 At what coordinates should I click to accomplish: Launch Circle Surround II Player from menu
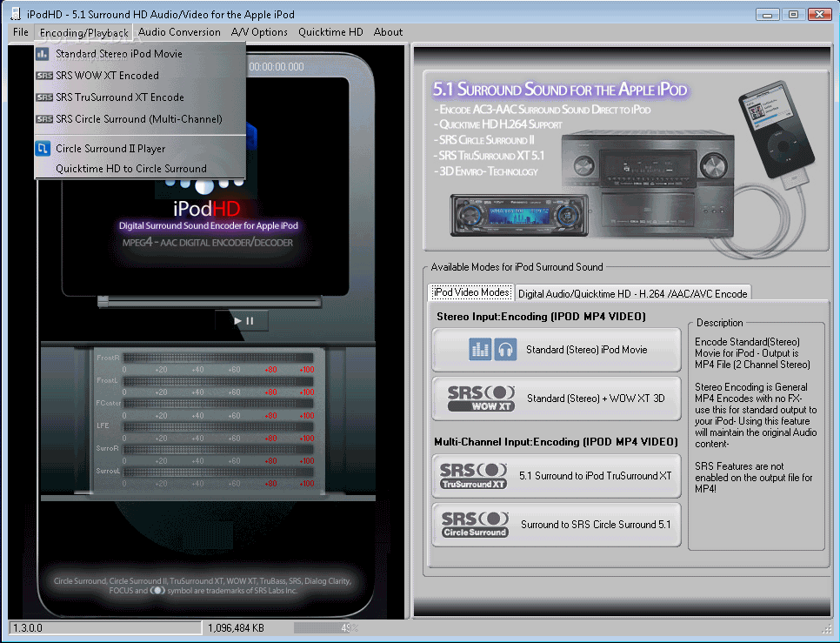[x=140, y=149]
